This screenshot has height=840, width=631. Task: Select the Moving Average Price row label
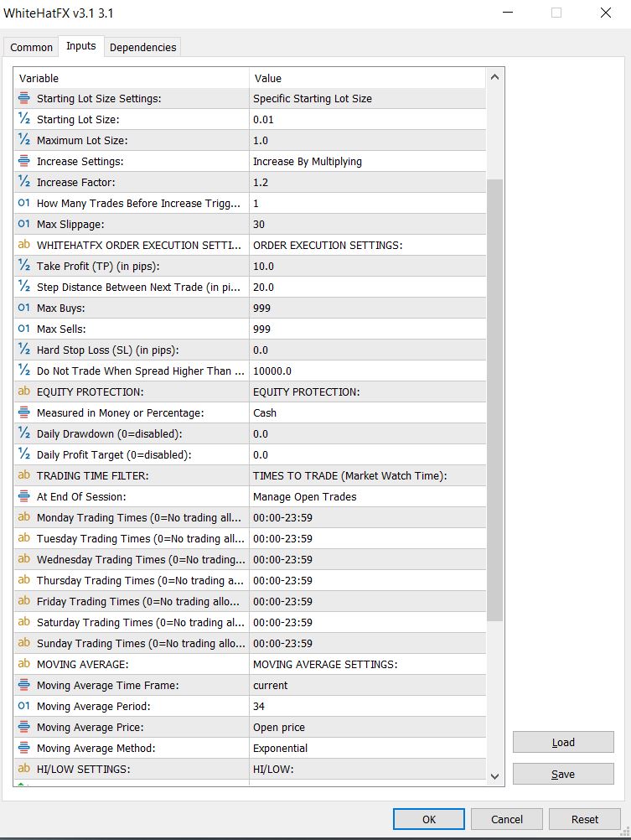(90, 727)
